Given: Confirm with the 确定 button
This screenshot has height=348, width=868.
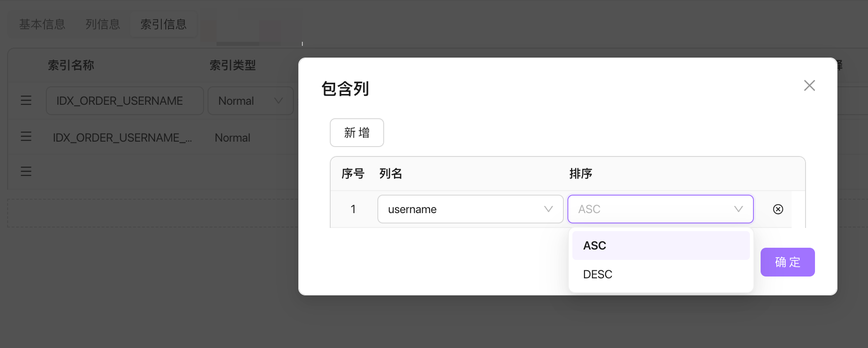Looking at the screenshot, I should pyautogui.click(x=787, y=262).
